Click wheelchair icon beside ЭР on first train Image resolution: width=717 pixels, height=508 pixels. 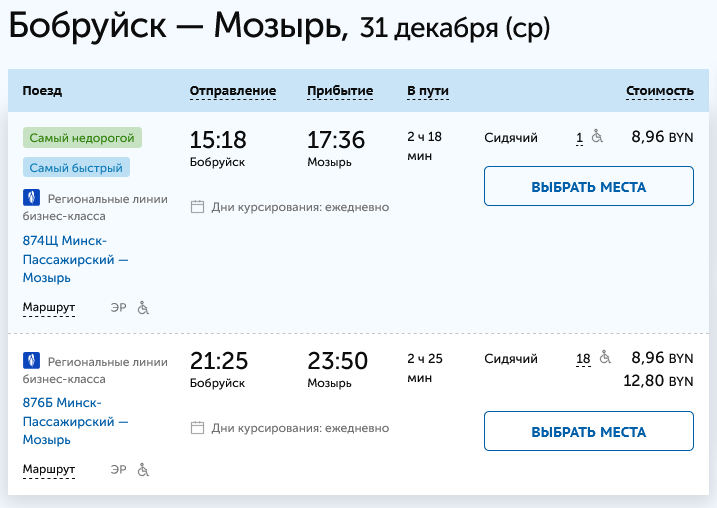click(x=142, y=307)
